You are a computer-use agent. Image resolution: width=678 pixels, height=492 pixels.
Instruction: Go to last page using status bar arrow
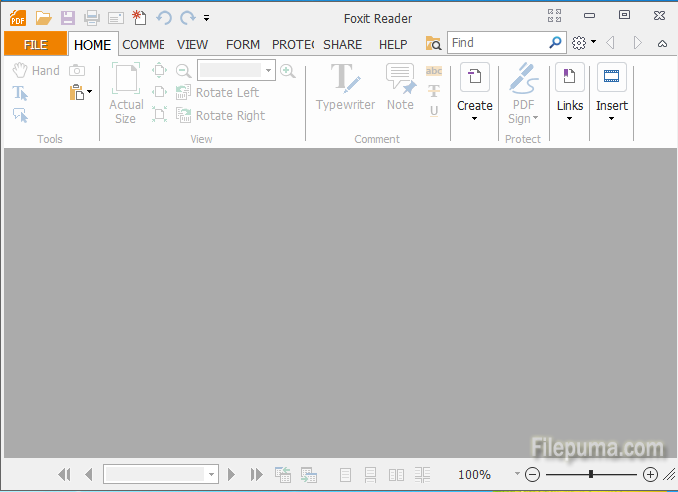pyautogui.click(x=257, y=474)
